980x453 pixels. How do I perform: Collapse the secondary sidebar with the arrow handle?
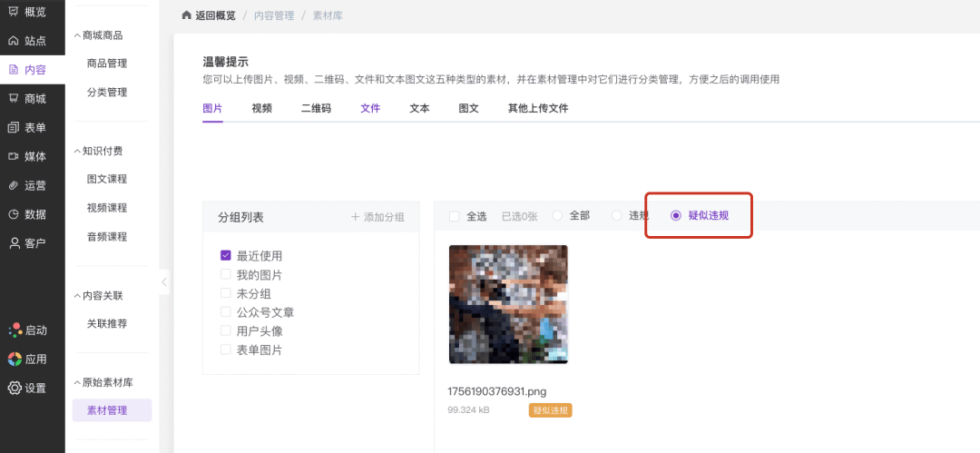163,281
